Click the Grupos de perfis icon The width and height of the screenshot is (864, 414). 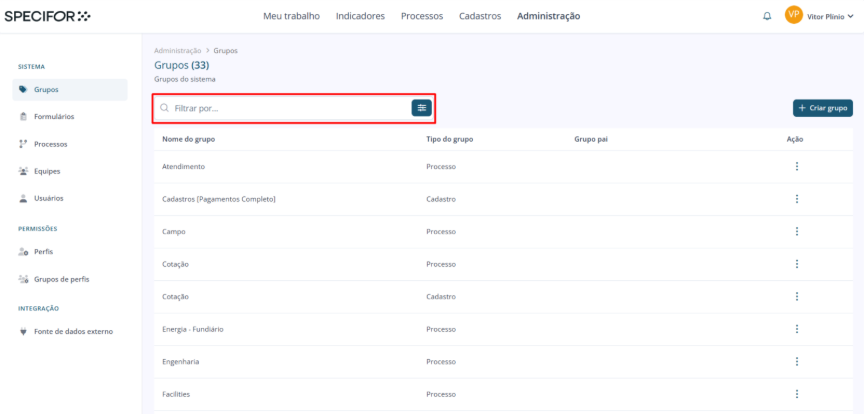23,279
